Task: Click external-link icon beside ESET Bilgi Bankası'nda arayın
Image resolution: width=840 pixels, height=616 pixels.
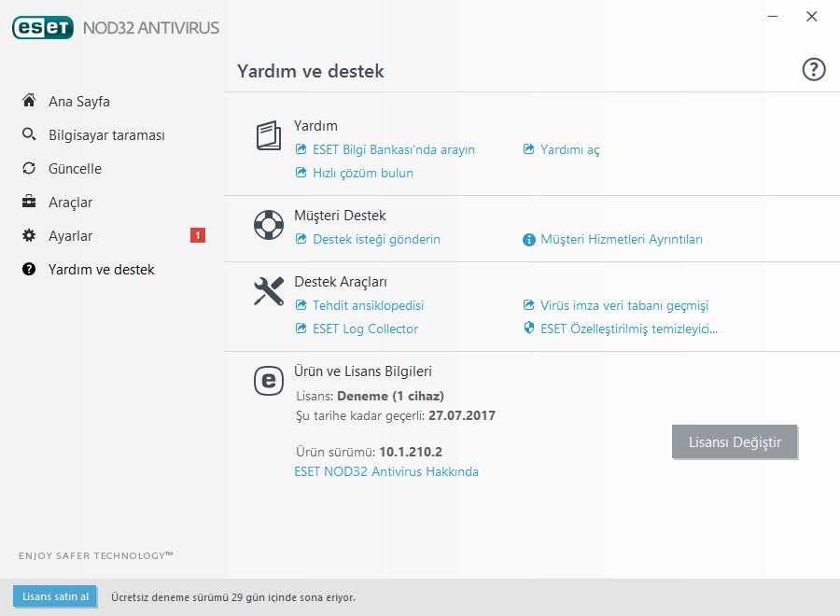Action: [x=301, y=149]
